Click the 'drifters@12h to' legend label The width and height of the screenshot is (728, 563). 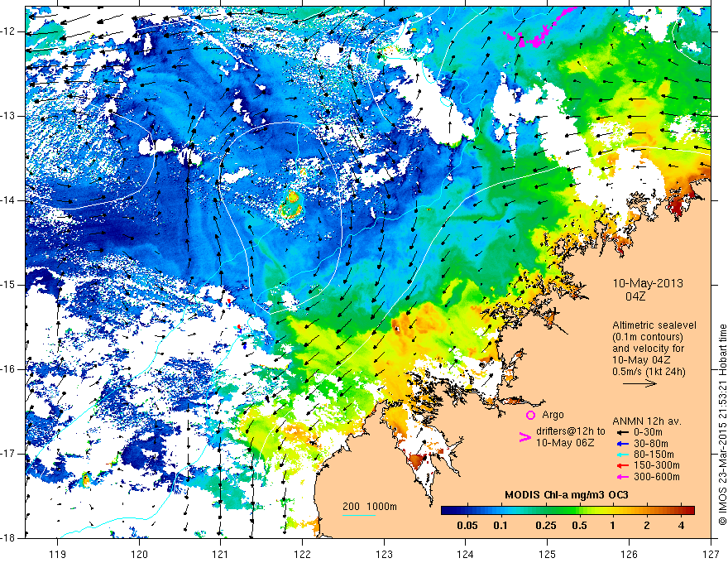(x=571, y=431)
